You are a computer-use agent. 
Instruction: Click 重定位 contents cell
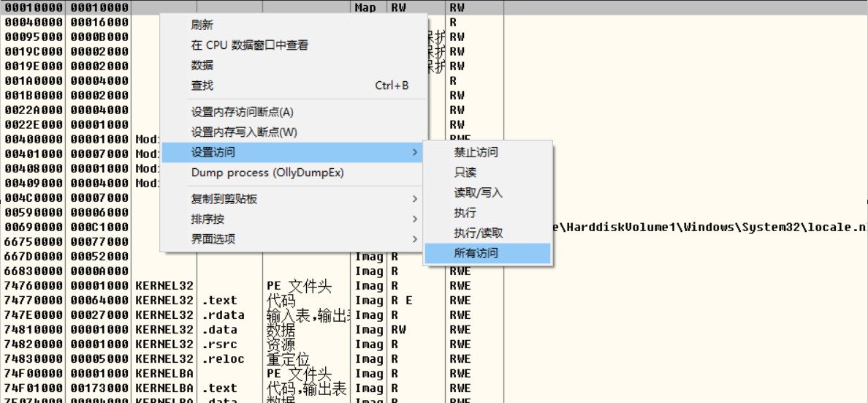pyautogui.click(x=288, y=359)
